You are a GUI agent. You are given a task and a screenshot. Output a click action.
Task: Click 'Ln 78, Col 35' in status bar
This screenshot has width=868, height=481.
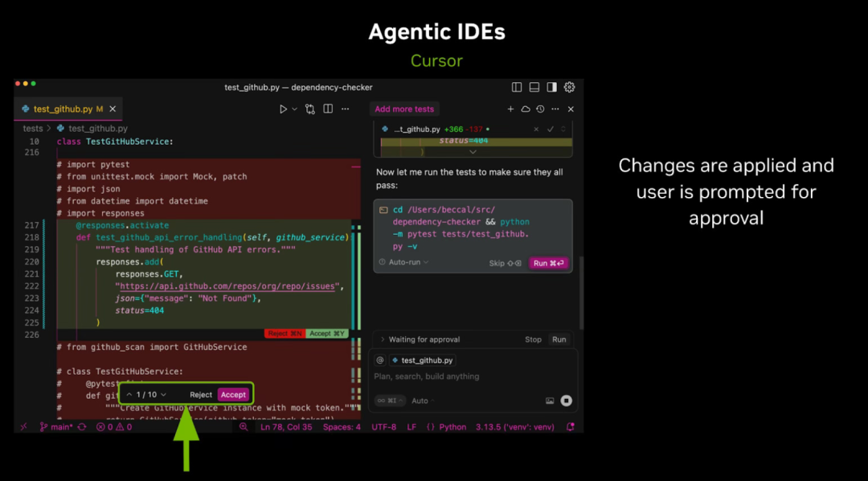pyautogui.click(x=286, y=426)
